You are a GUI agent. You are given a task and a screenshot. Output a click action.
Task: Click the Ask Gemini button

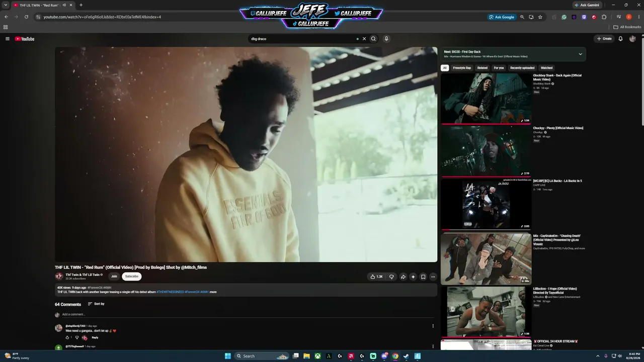point(587,5)
